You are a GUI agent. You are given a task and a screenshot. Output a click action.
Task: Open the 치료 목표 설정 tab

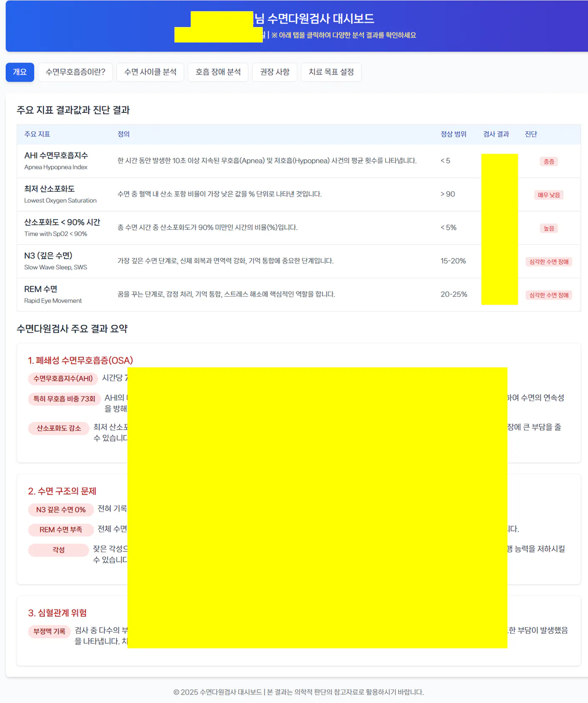coord(331,72)
